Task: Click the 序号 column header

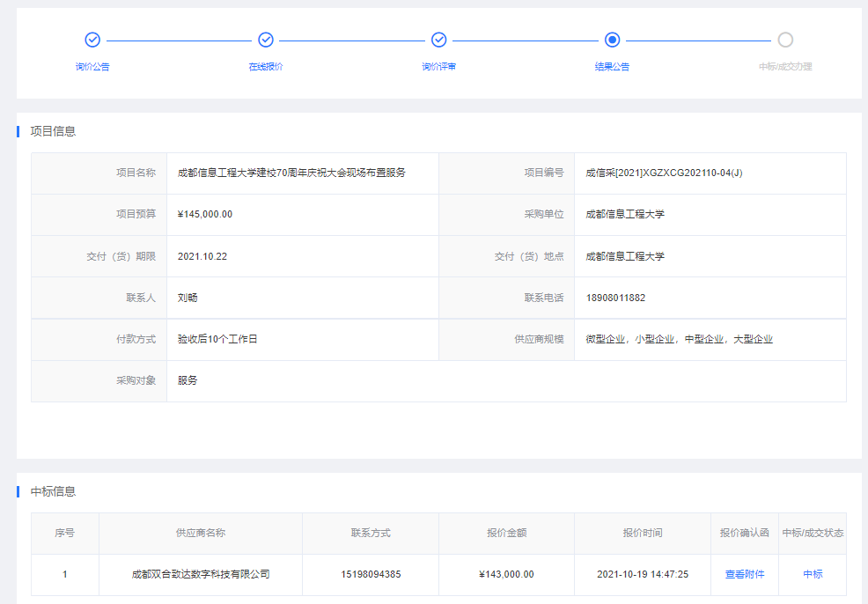Action: [x=65, y=534]
